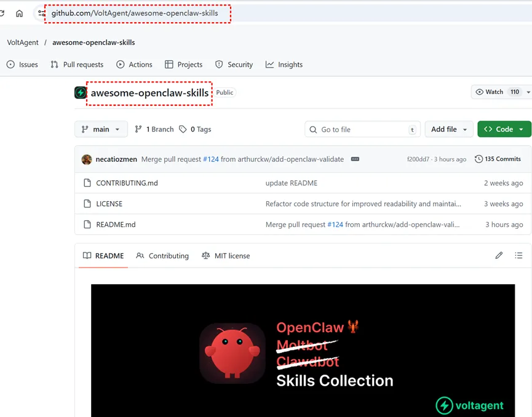Screen dimensions: 532x417
Task: Expand the Watch notifications dropdown arrow
Action: [528, 92]
